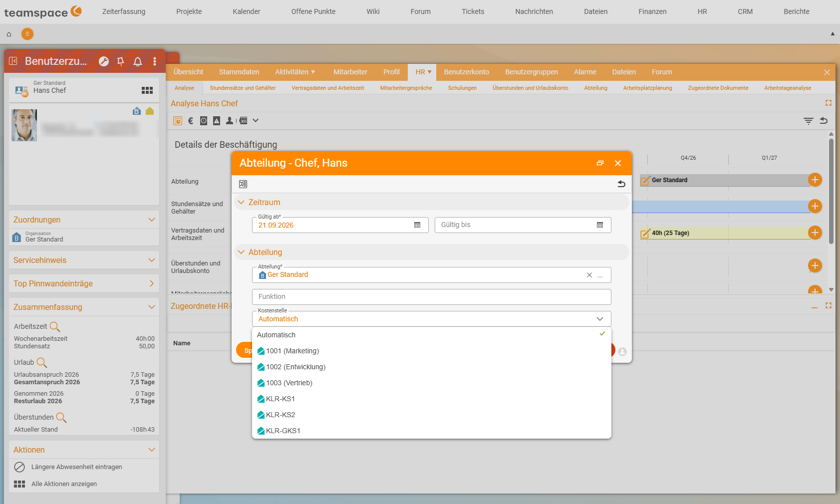Expand Top Pinnwandeinträge panel
840x504 pixels.
pyautogui.click(x=152, y=284)
